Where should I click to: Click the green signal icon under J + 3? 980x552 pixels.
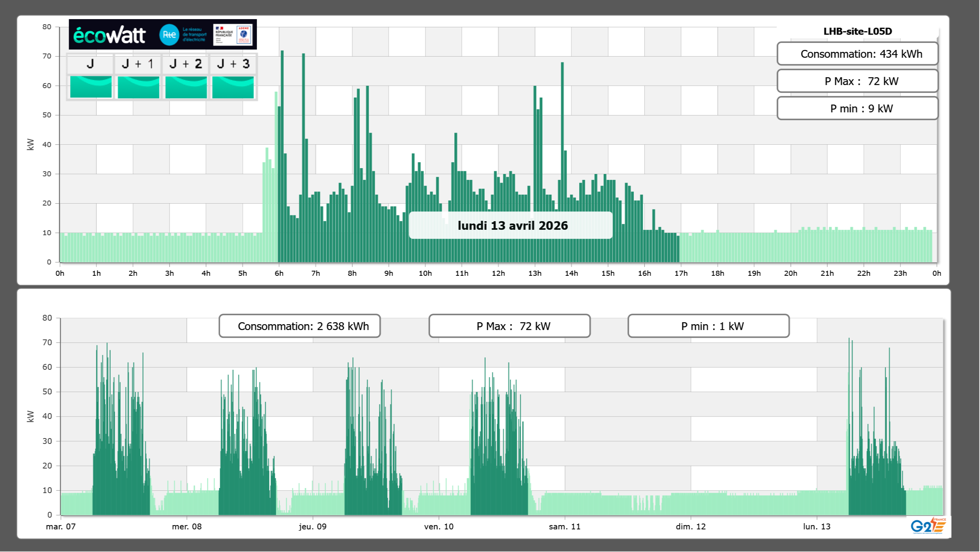(x=233, y=87)
